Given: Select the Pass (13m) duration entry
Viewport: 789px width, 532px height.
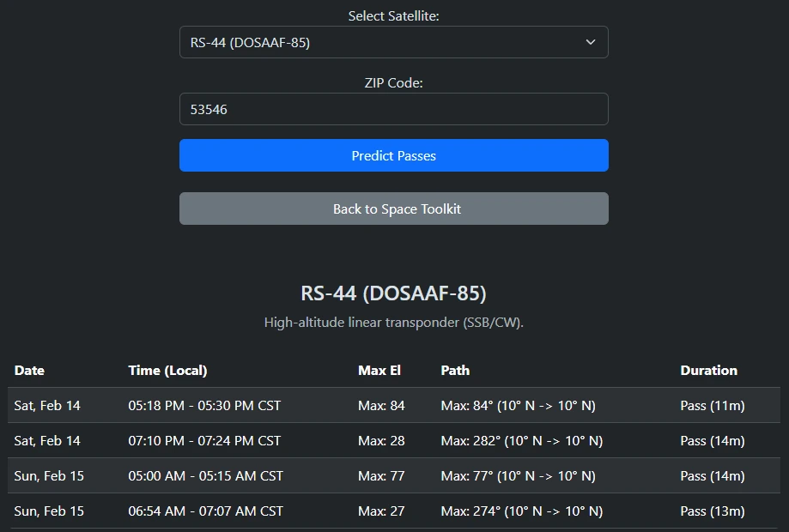Looking at the screenshot, I should click(x=713, y=511).
